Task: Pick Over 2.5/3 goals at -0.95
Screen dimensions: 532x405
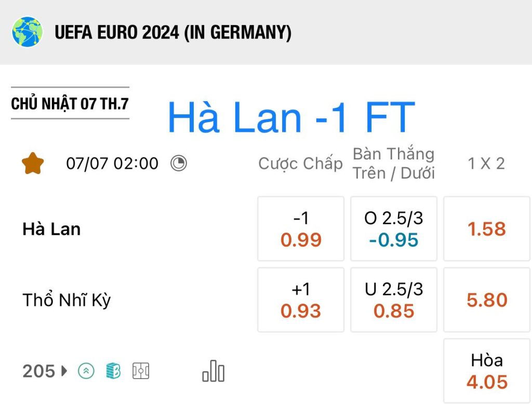Action: click(x=394, y=228)
